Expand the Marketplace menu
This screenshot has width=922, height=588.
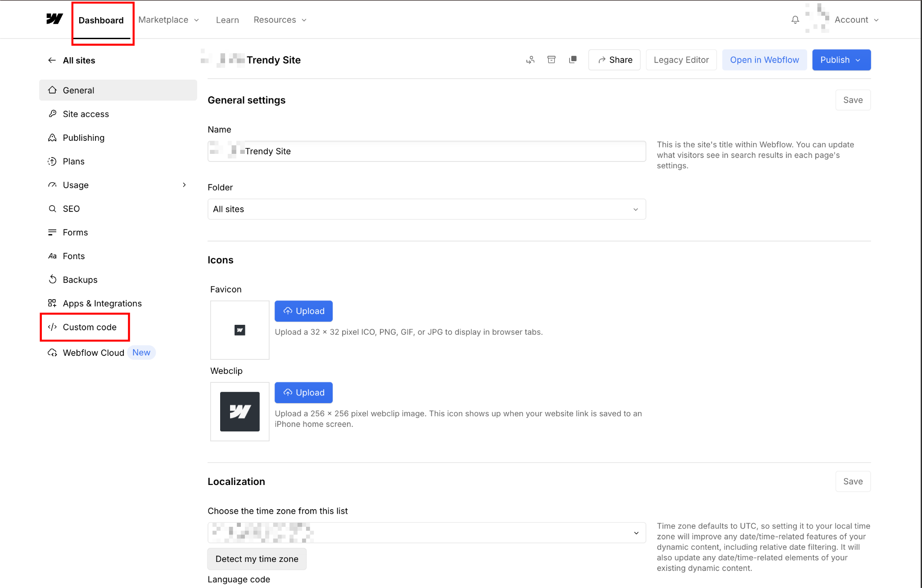(169, 20)
